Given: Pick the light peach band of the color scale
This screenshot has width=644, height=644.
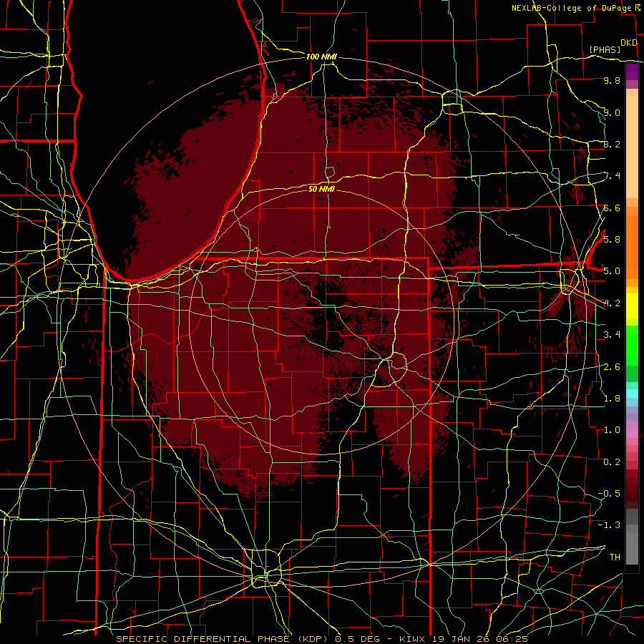Looking at the screenshot, I should pos(632,147).
